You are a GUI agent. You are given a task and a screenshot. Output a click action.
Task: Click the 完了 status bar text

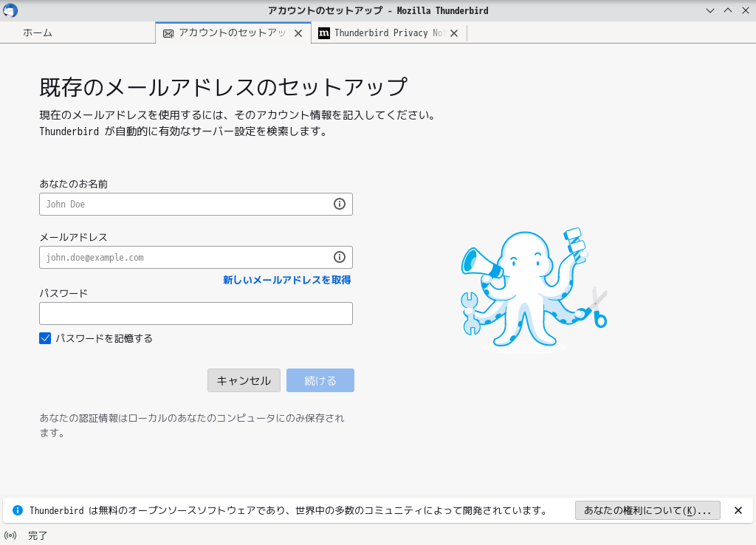[x=38, y=535]
